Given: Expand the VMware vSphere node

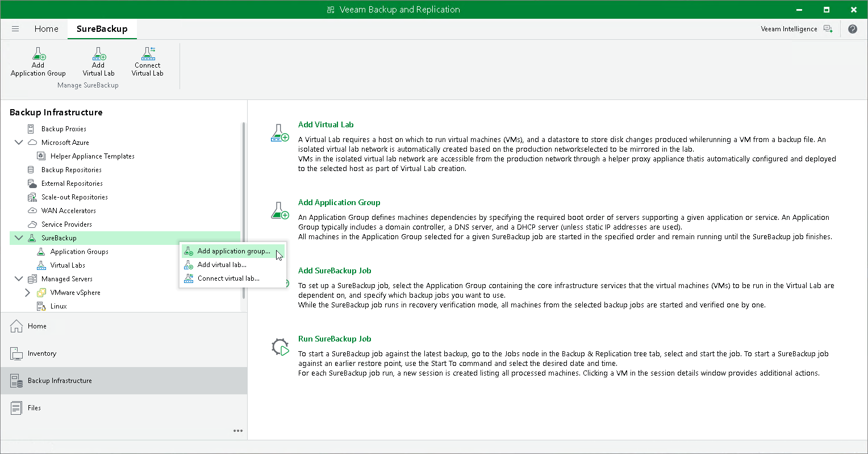Looking at the screenshot, I should [27, 293].
